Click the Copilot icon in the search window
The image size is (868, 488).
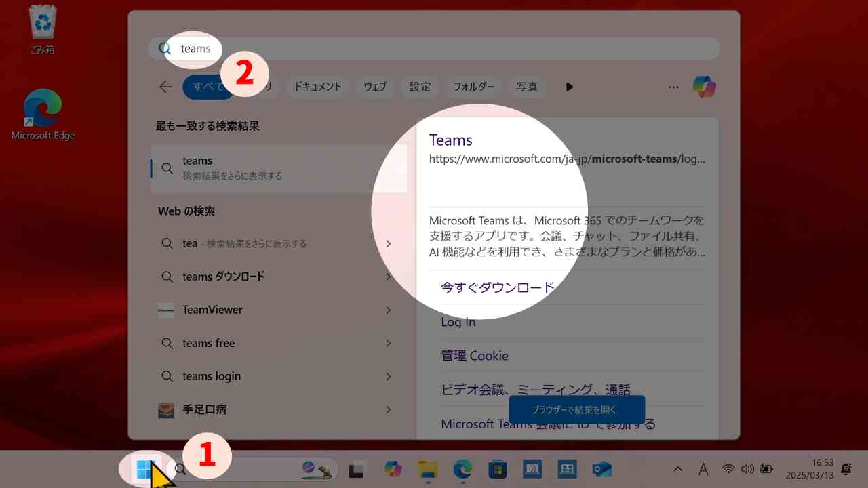(x=704, y=86)
